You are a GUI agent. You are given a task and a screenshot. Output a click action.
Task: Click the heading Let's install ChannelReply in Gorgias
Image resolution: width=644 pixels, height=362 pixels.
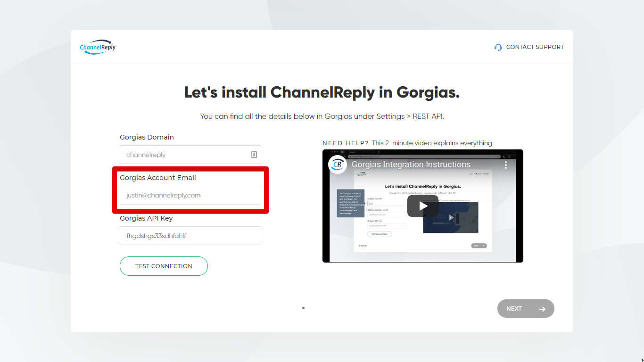click(x=322, y=92)
